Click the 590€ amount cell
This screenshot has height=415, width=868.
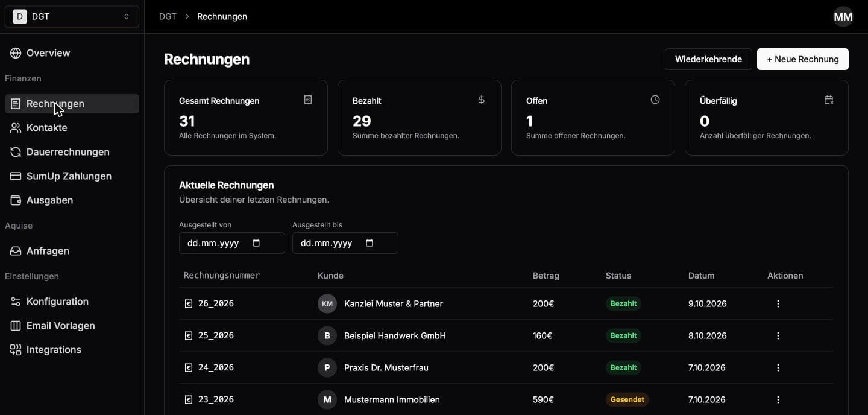point(543,399)
